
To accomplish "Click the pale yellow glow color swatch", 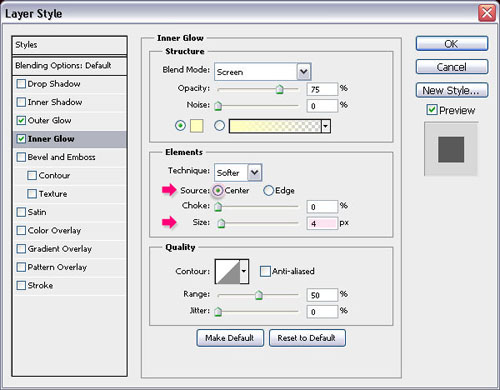I will 197,126.
